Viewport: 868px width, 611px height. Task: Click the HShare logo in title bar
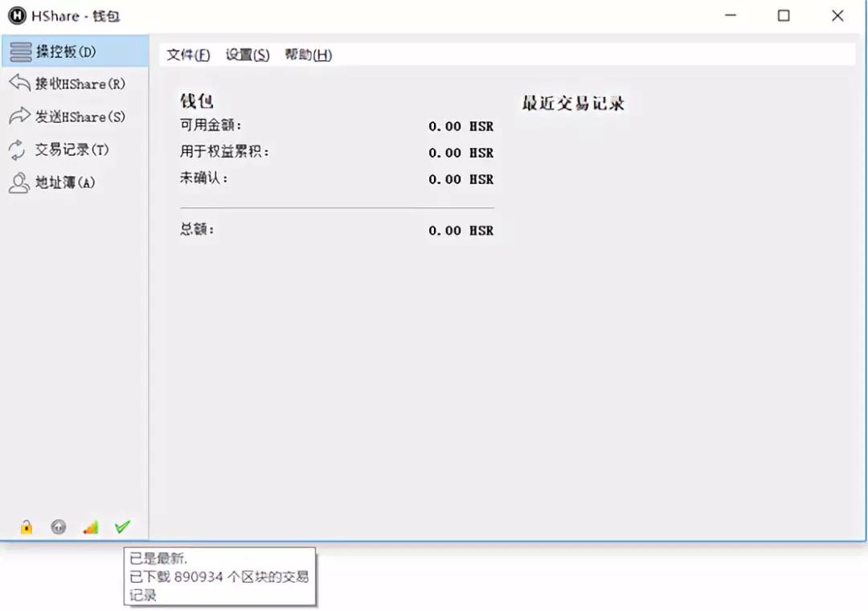[17, 15]
